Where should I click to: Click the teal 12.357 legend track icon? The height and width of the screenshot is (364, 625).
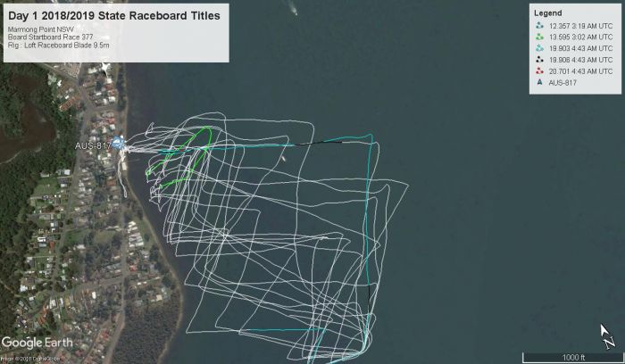click(x=539, y=26)
